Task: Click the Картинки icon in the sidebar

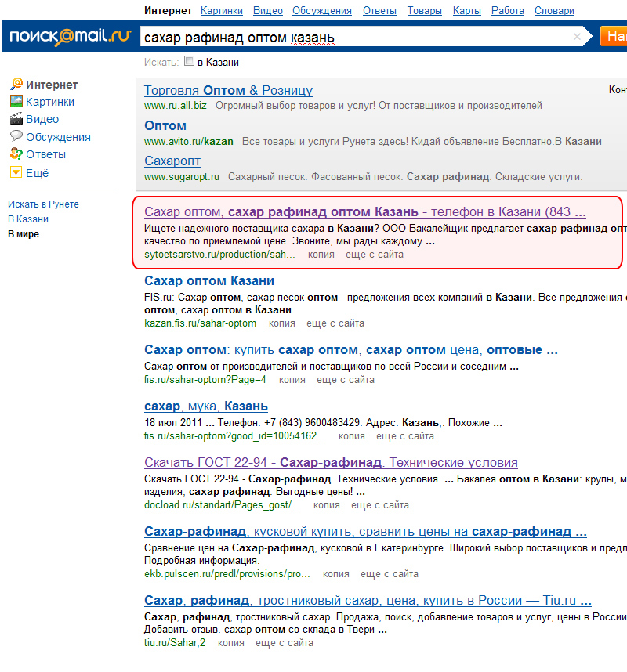Action: tap(16, 102)
